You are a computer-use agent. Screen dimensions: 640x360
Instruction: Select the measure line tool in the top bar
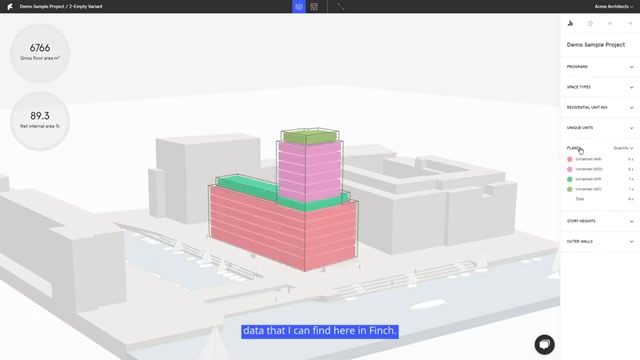(341, 7)
